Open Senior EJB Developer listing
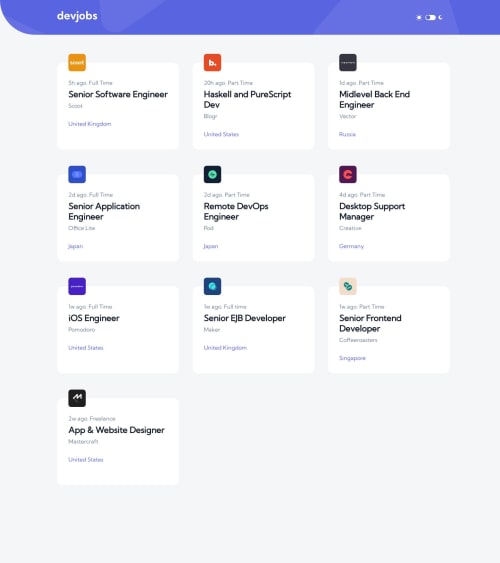 pos(245,318)
